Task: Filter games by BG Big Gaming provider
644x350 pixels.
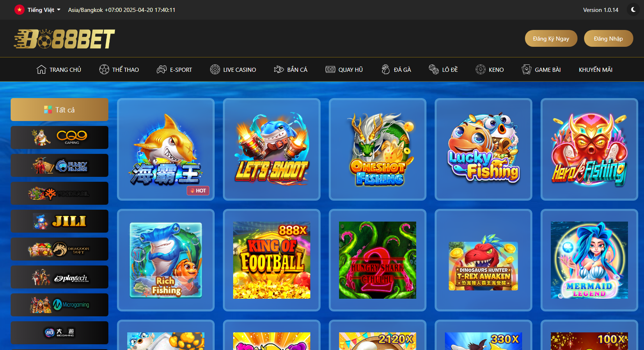Action: [x=60, y=333]
